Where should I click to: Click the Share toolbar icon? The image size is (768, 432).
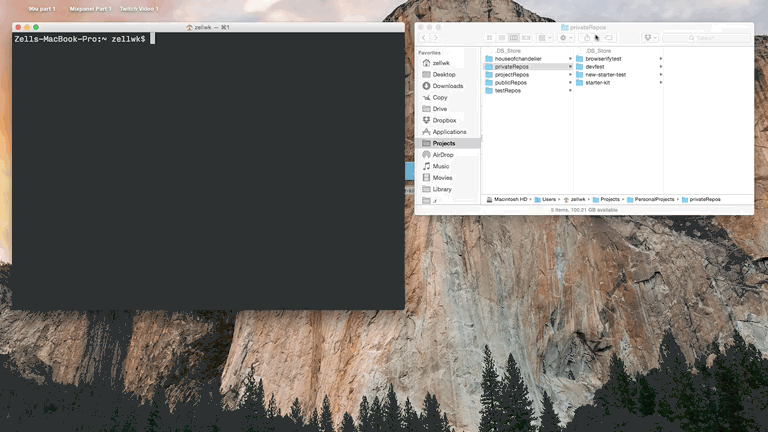click(x=587, y=38)
